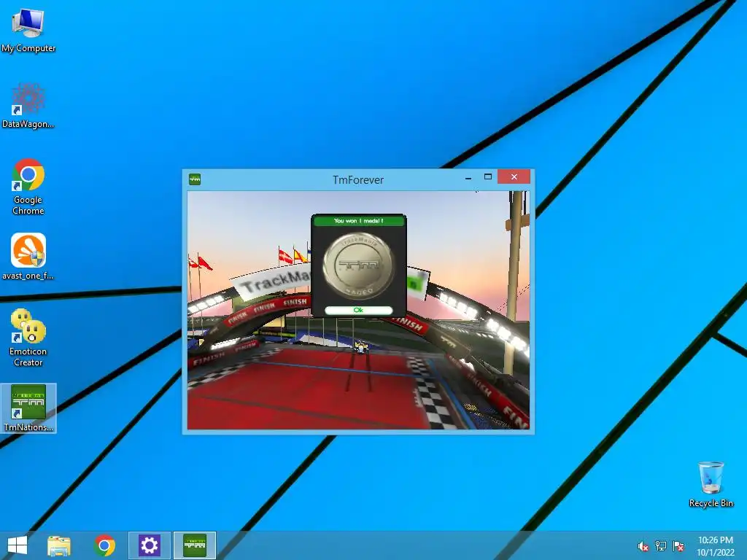Click TmForever window title bar icon

click(x=195, y=179)
